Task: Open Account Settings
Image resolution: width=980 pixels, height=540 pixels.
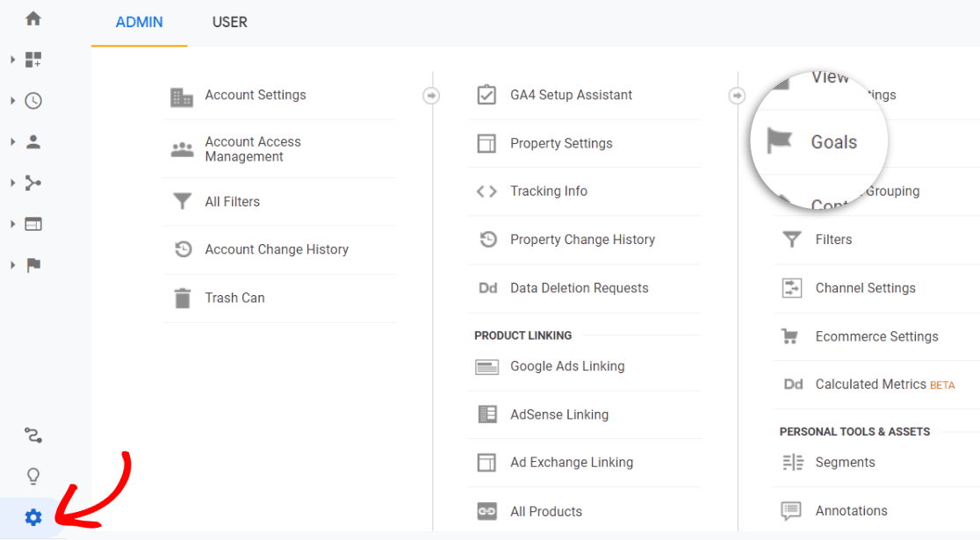Action: click(x=256, y=95)
